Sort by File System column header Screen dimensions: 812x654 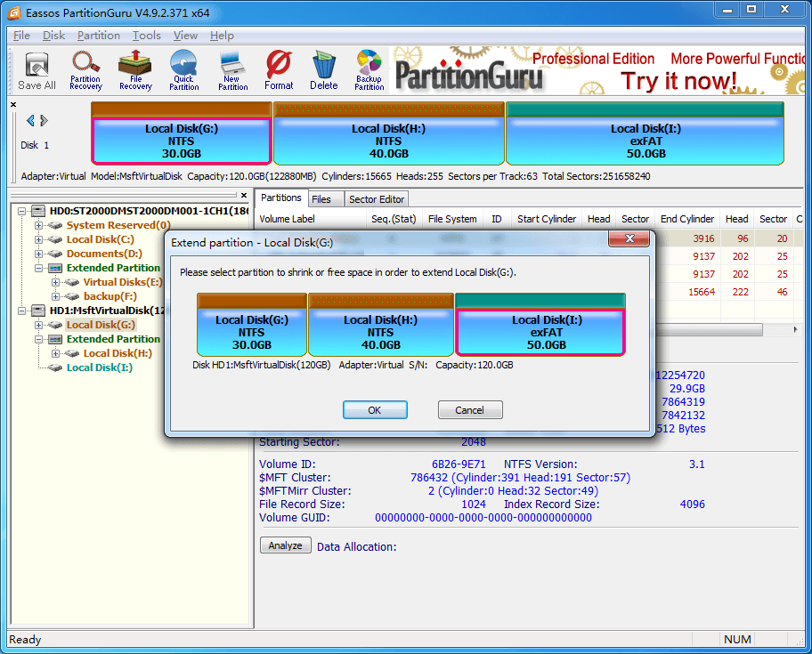coord(452,219)
